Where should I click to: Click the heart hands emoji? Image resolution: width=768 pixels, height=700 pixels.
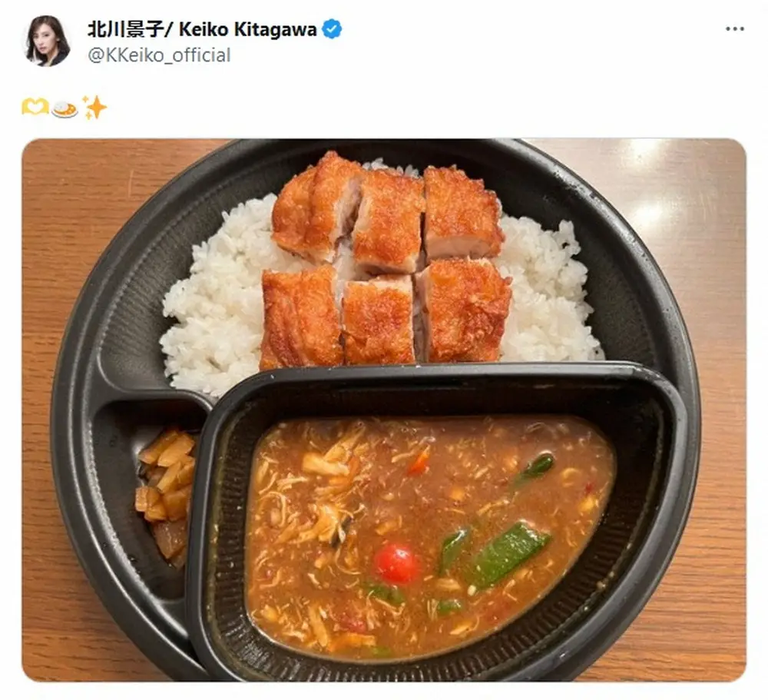pos(35,106)
